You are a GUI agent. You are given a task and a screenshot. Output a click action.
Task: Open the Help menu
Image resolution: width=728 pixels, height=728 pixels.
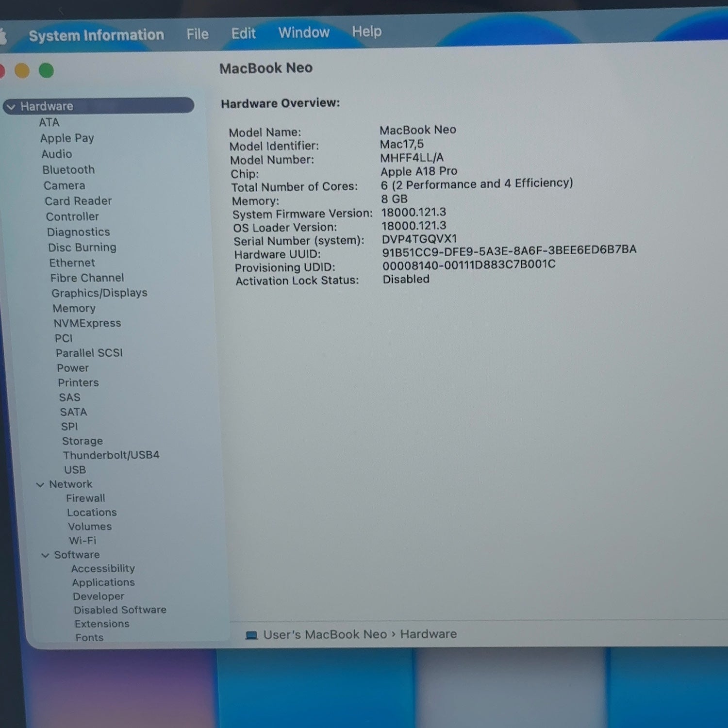(x=367, y=32)
